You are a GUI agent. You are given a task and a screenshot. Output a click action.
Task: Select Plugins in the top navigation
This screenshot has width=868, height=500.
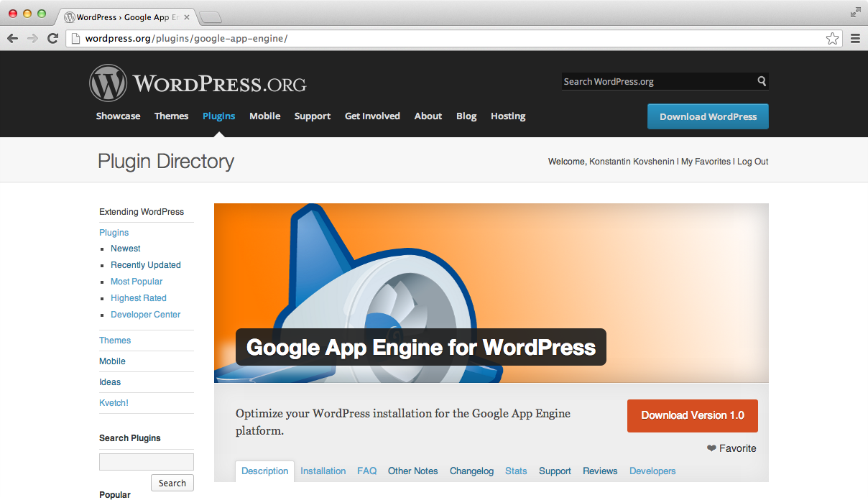click(x=219, y=116)
